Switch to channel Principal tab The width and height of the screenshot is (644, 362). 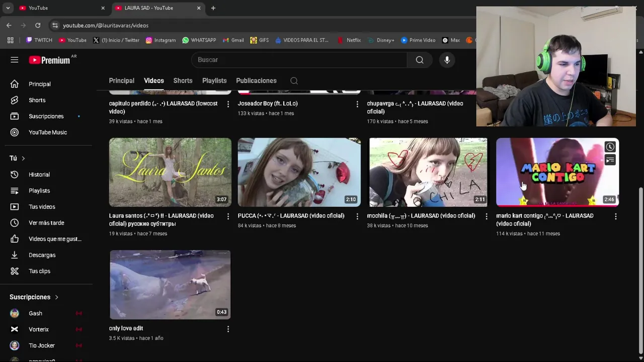pyautogui.click(x=122, y=80)
